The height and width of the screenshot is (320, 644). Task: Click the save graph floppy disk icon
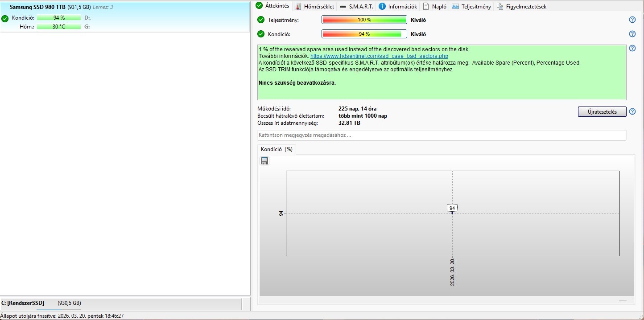[x=264, y=161]
